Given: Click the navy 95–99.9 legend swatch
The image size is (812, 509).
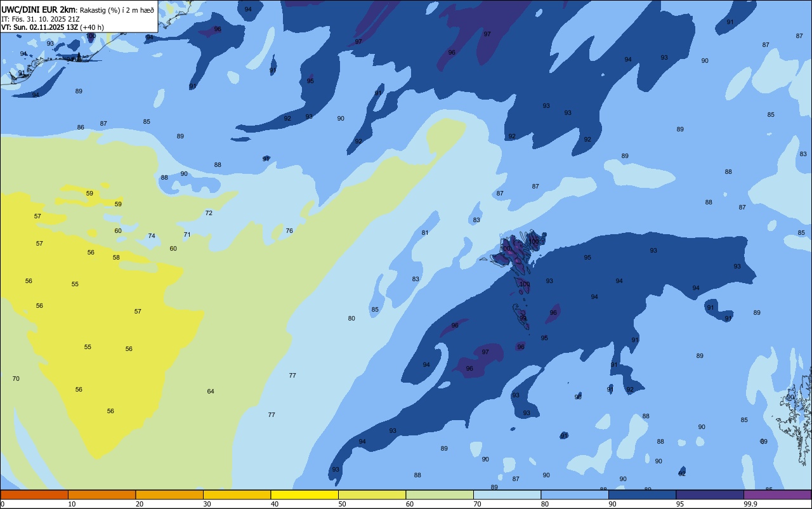Looking at the screenshot, I should point(710,494).
